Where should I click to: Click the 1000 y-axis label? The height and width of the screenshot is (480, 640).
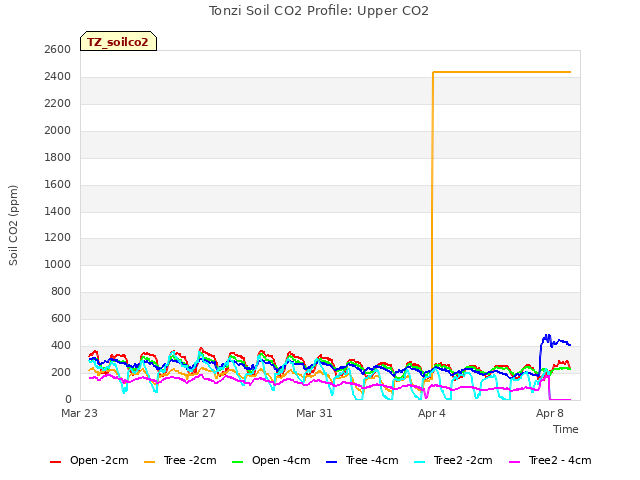(58, 264)
